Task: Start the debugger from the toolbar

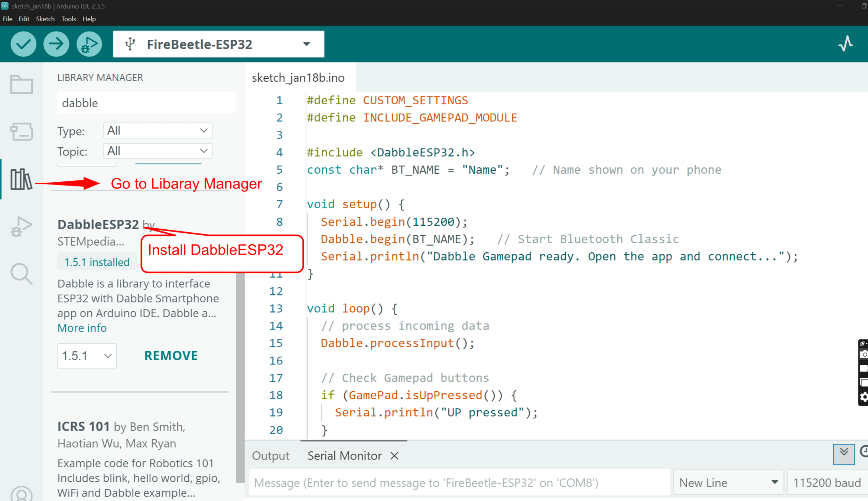Action: click(89, 44)
